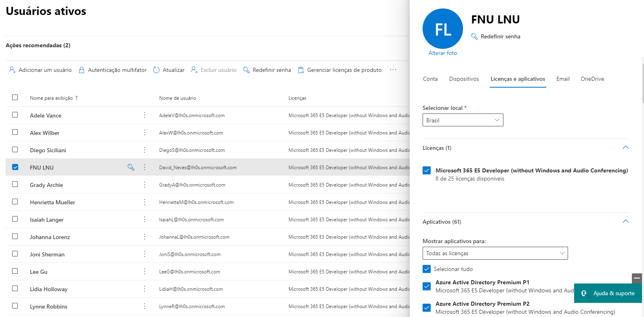Click the refresh Atualizar icon

(x=156, y=70)
